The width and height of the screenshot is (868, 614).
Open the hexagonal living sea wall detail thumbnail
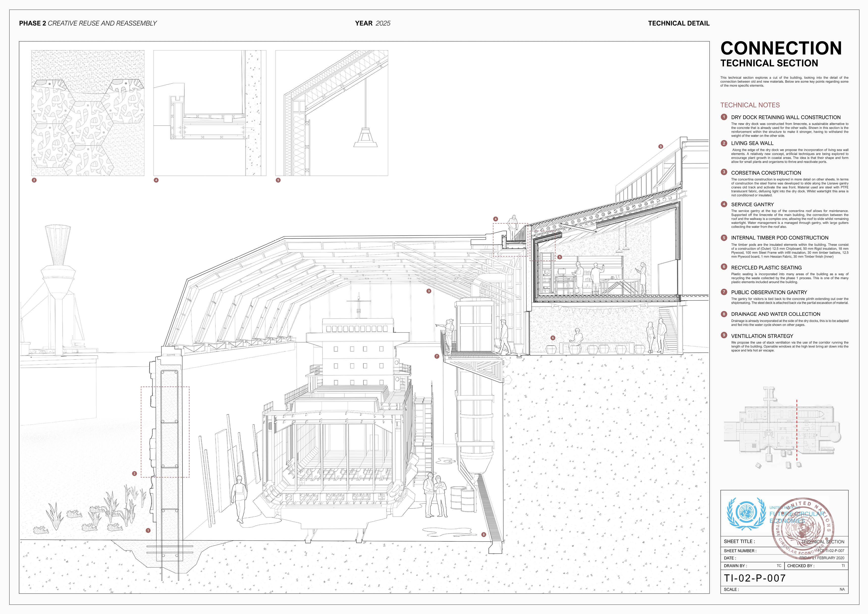[88, 113]
